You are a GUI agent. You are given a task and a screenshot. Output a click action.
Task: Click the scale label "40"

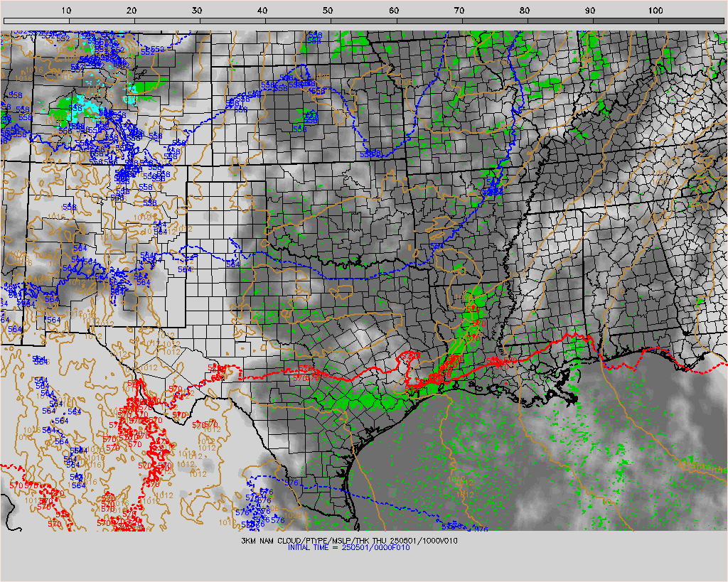tap(263, 10)
